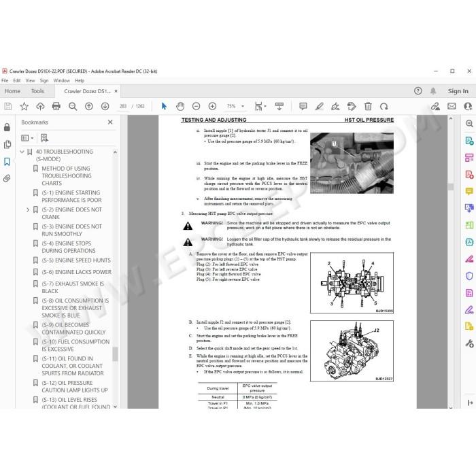Click the stamp tool icon

pyautogui.click(x=352, y=106)
